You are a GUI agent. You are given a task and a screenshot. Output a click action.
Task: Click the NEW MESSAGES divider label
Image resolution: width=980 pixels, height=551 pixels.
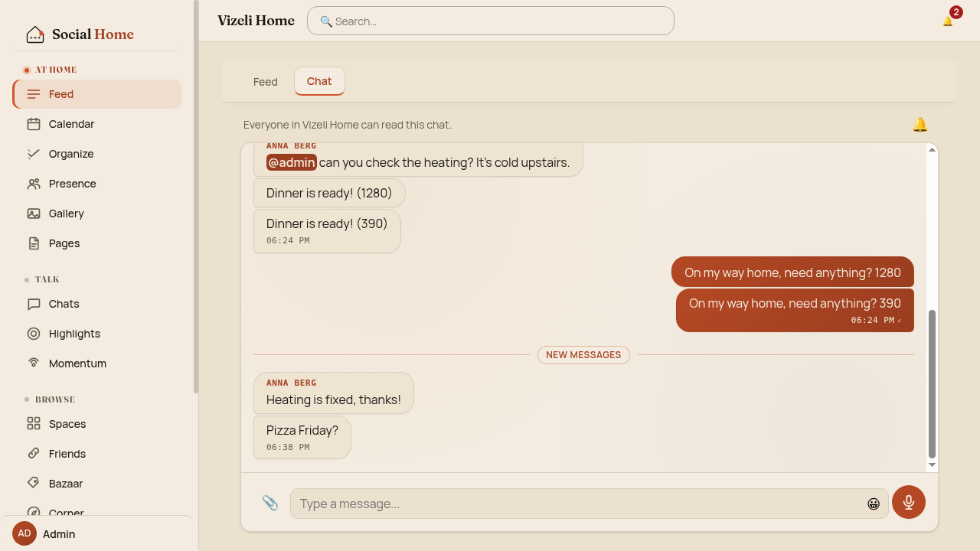click(x=583, y=355)
